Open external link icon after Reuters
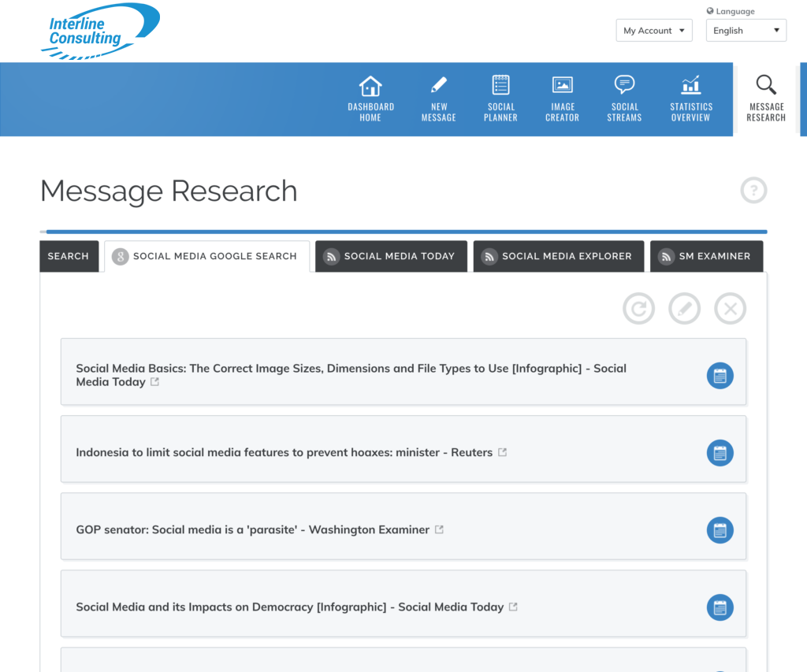 [502, 452]
